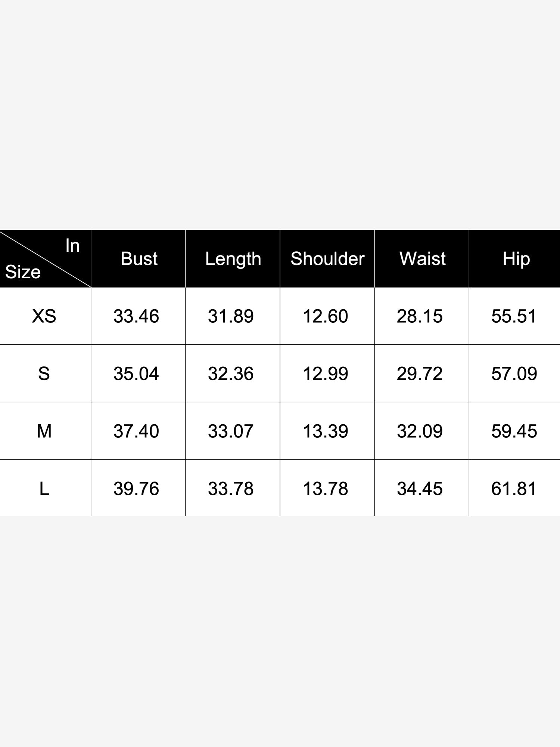This screenshot has width=560, height=747.
Task: Click the In/Size corner header cell
Action: point(45,258)
